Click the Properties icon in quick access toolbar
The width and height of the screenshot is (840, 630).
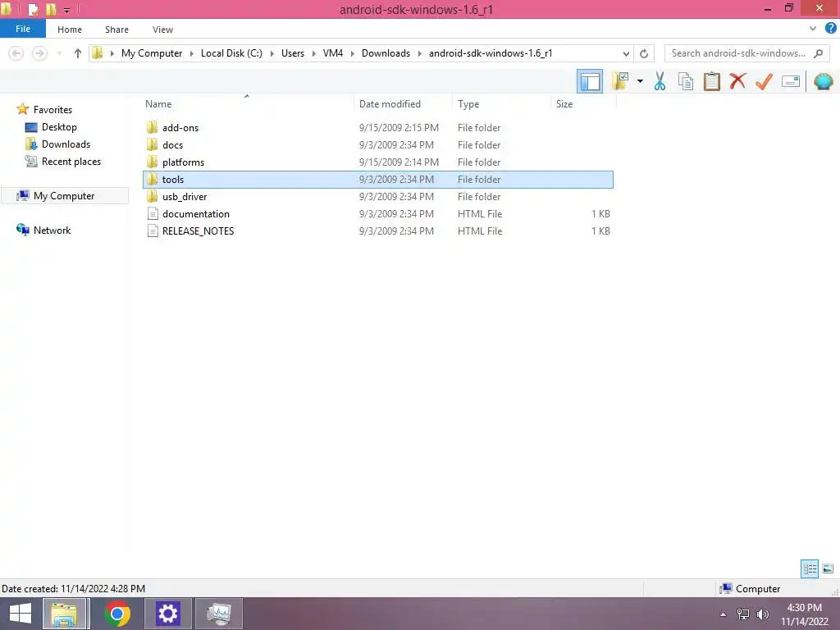(x=33, y=9)
